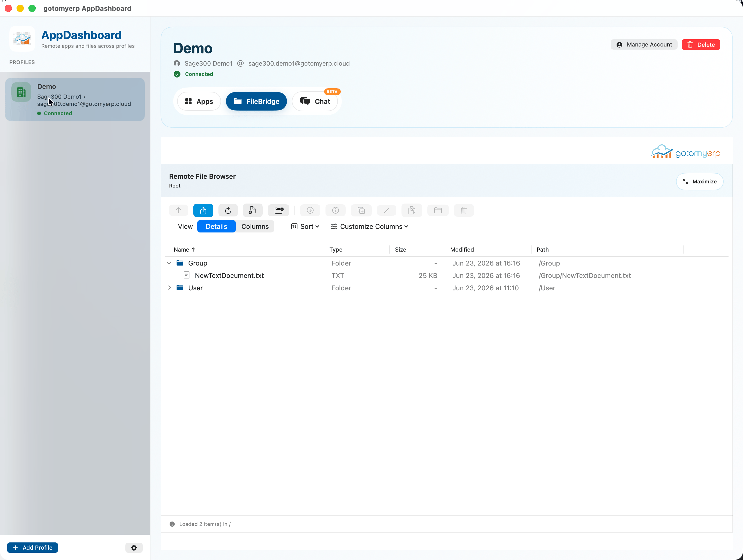Click the Manage Account button
This screenshot has width=743, height=560.
click(644, 45)
